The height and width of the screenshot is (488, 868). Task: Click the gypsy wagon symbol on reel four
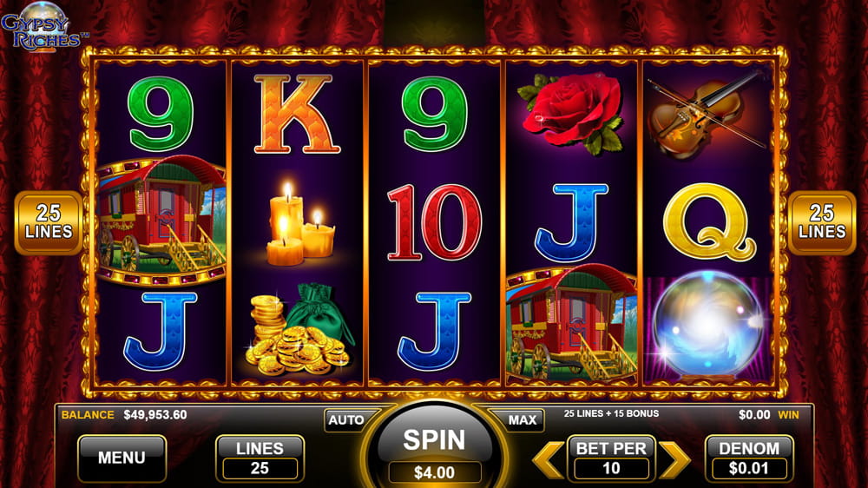point(571,323)
